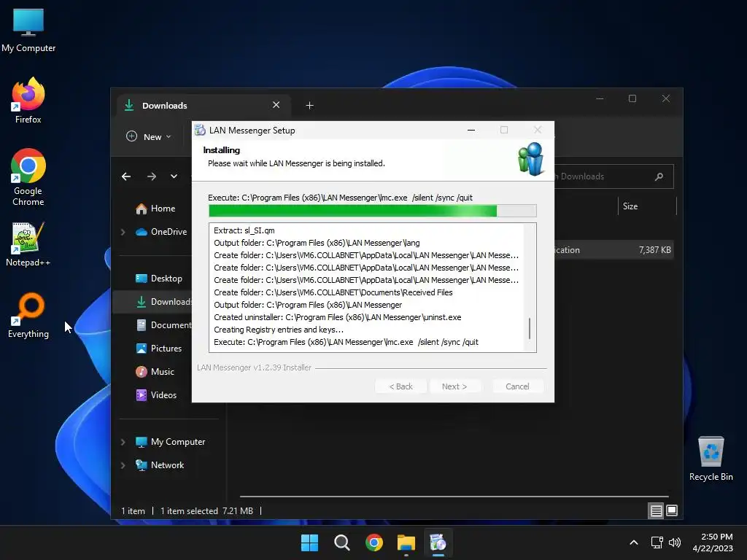Screen dimensions: 747x560
Task: Open the Windows Start menu
Action: click(309, 542)
